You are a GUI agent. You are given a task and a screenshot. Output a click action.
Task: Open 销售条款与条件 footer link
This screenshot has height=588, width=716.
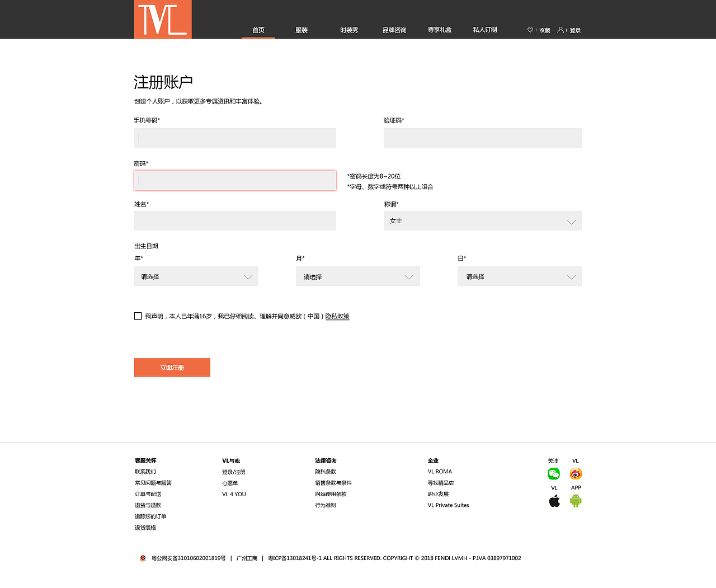pyautogui.click(x=333, y=483)
